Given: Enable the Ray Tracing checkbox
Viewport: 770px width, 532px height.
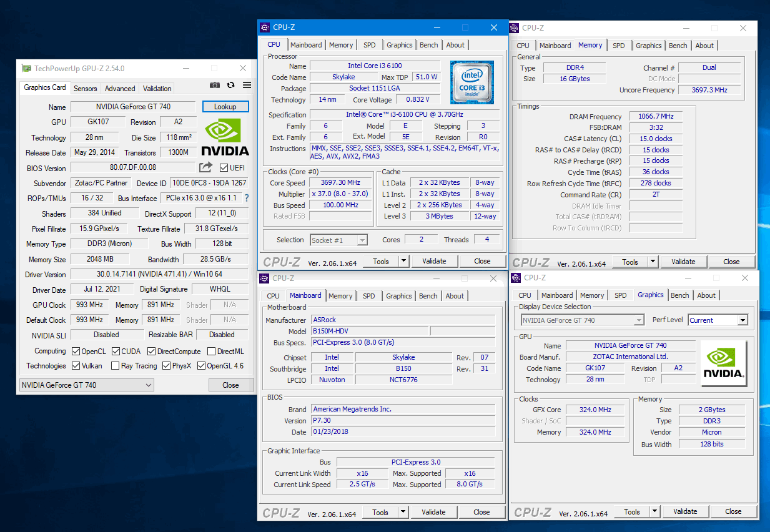Looking at the screenshot, I should 116,366.
